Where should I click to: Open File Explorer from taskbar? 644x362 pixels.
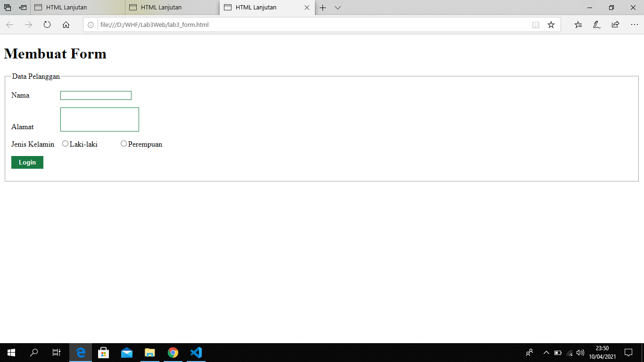[x=150, y=353]
